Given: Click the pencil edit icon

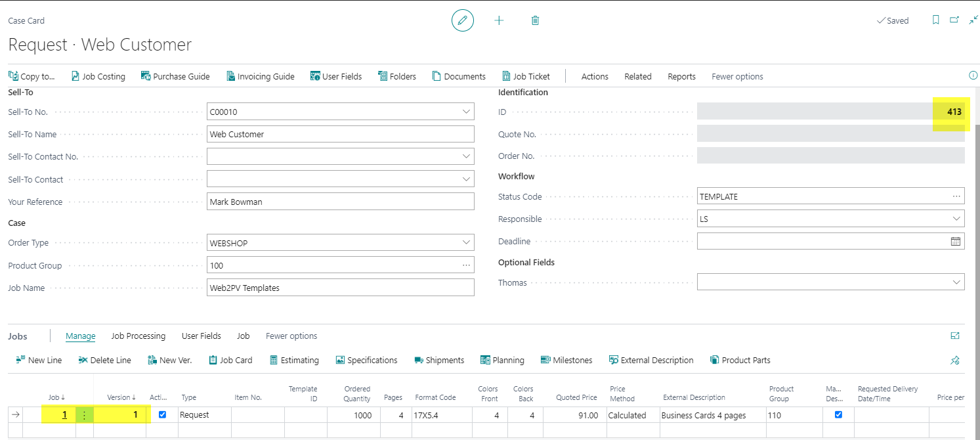Looking at the screenshot, I should pos(462,20).
